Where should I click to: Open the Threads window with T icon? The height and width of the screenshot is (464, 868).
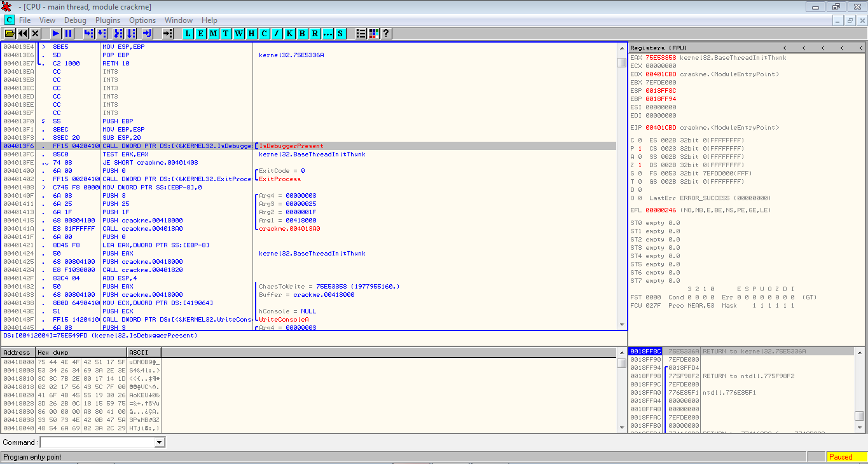point(226,33)
